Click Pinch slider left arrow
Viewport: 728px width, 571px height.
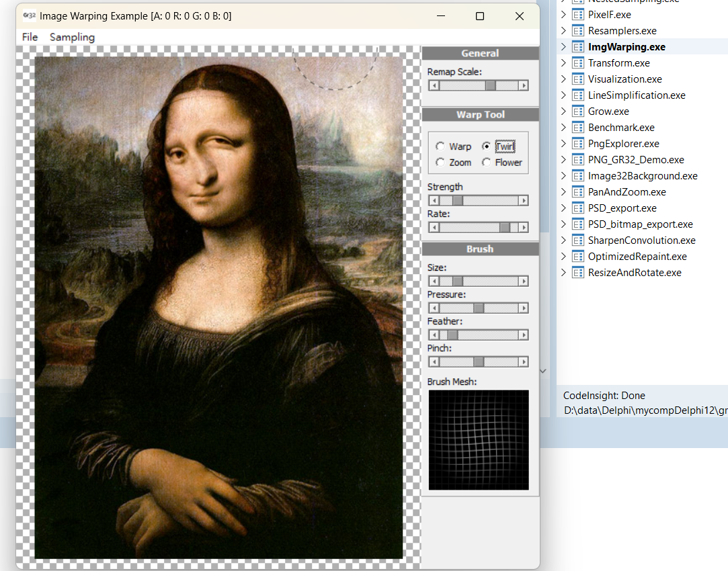434,362
